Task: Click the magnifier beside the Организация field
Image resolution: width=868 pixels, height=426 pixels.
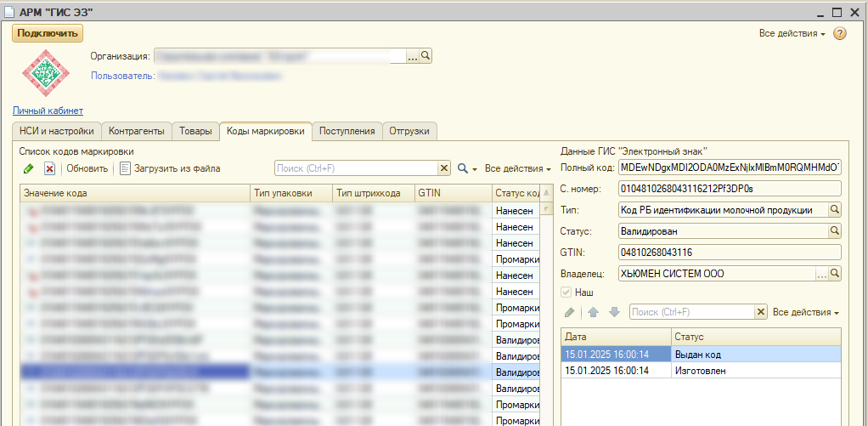Action: pos(426,55)
